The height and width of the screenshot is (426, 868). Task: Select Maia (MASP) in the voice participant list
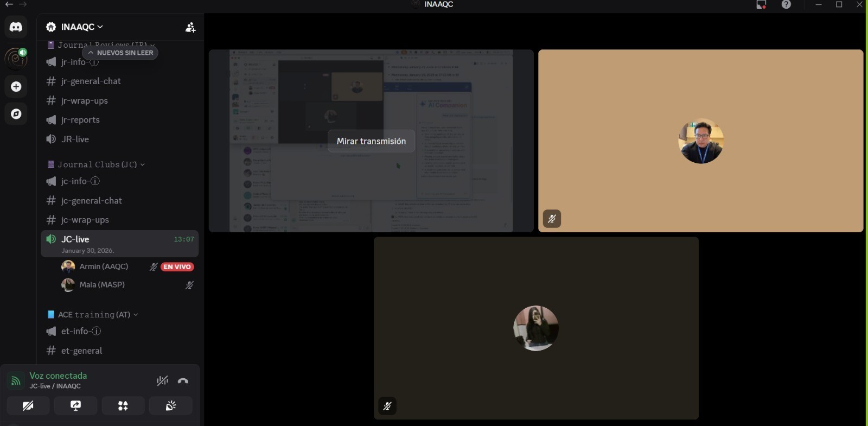102,285
